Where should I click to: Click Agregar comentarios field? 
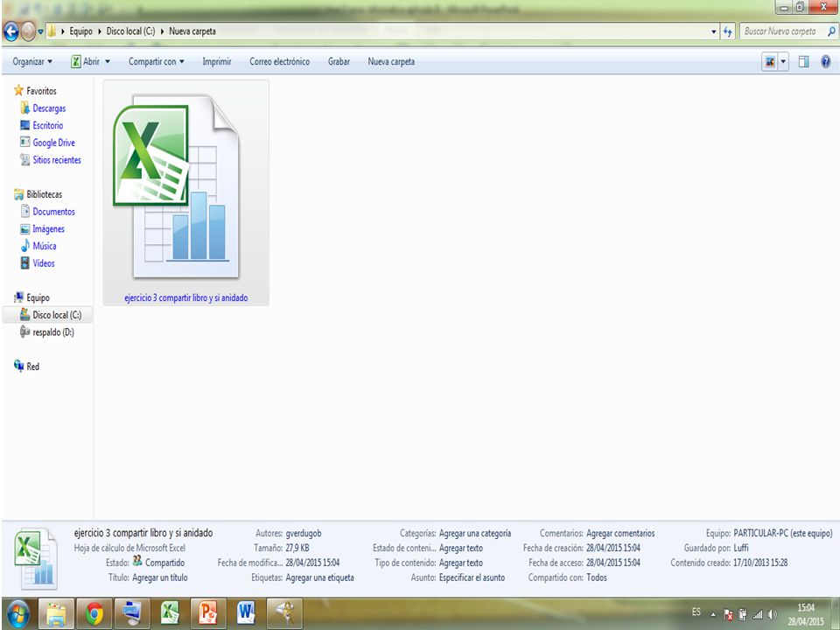[620, 533]
